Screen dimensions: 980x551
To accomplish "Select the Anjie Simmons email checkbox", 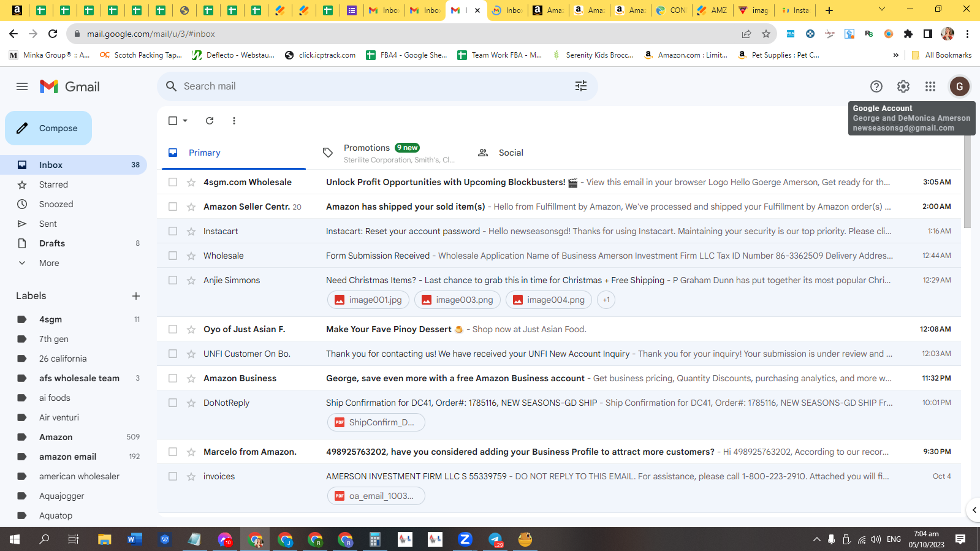I will pyautogui.click(x=173, y=280).
